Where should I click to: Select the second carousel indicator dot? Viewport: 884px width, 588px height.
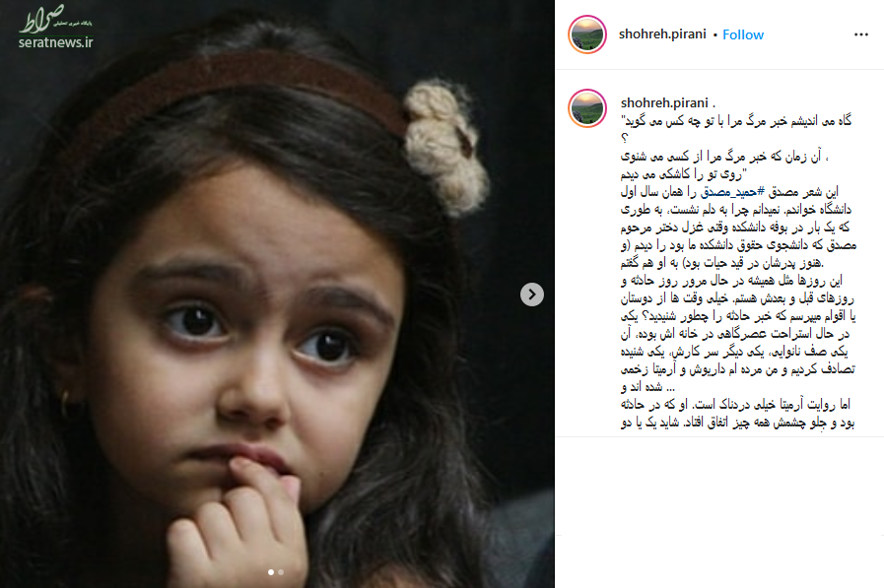click(281, 572)
